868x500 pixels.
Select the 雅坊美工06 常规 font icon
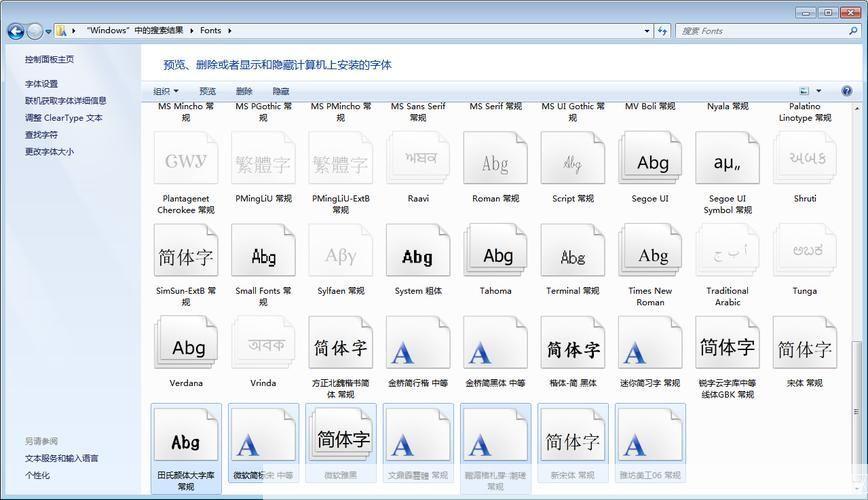tap(650, 435)
